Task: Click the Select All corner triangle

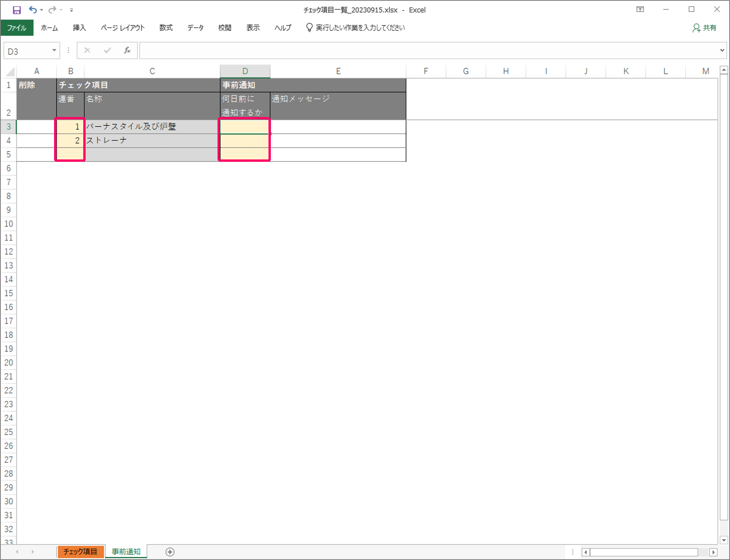Action: pos(10,72)
